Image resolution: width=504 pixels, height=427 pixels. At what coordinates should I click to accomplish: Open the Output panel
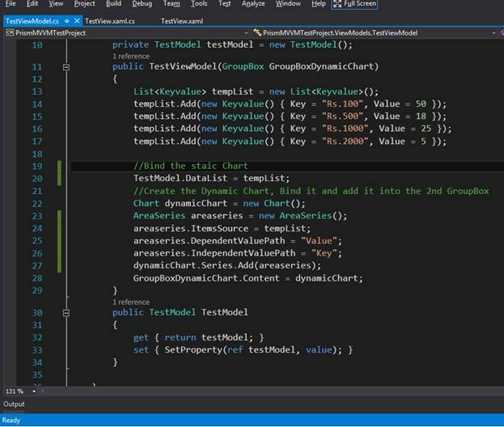[x=14, y=404]
